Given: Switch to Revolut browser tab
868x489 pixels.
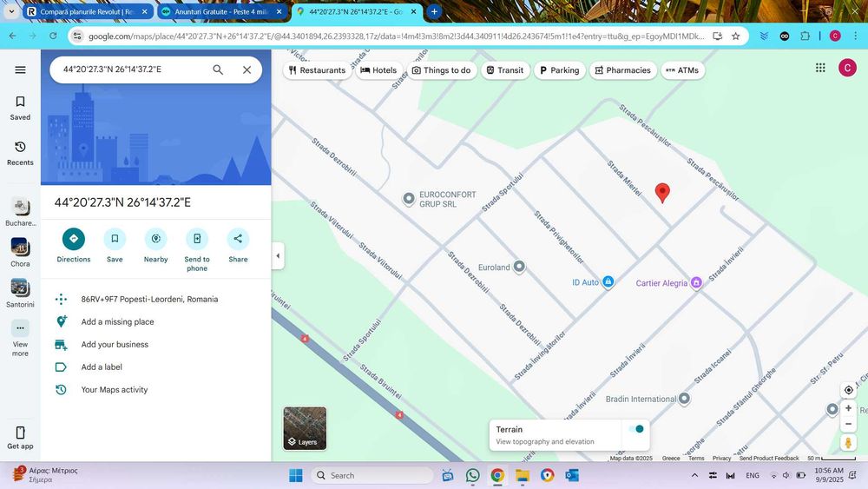Looking at the screenshot, I should click(88, 11).
